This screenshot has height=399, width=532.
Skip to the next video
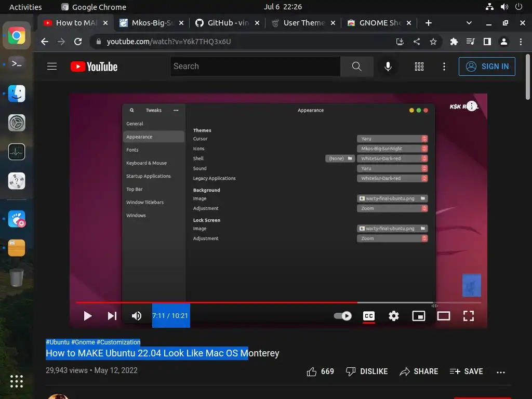(x=112, y=316)
